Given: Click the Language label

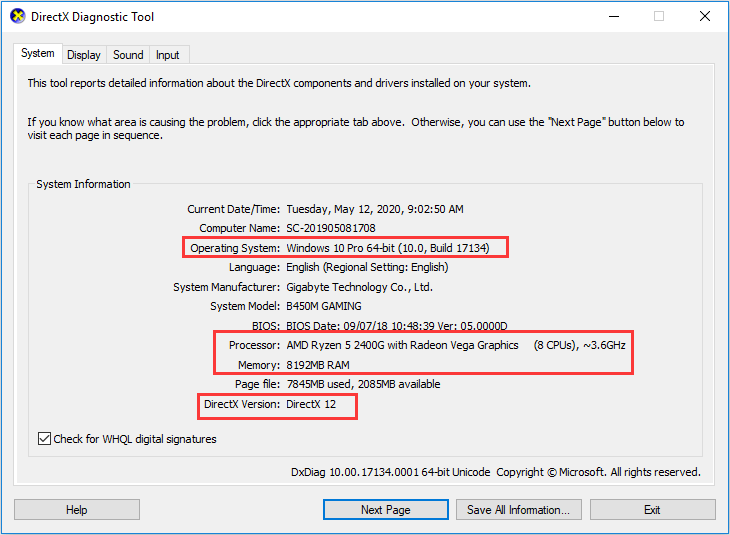Looking at the screenshot, I should point(254,267).
